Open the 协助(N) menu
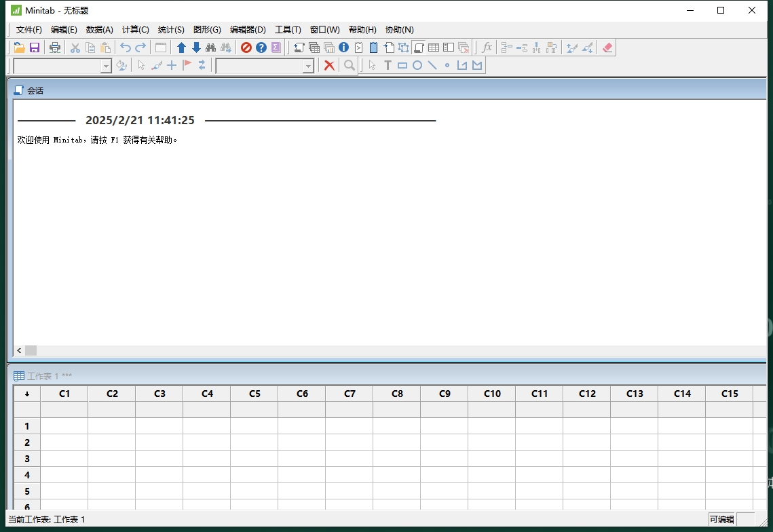Viewport: 773px width, 532px height. tap(399, 30)
